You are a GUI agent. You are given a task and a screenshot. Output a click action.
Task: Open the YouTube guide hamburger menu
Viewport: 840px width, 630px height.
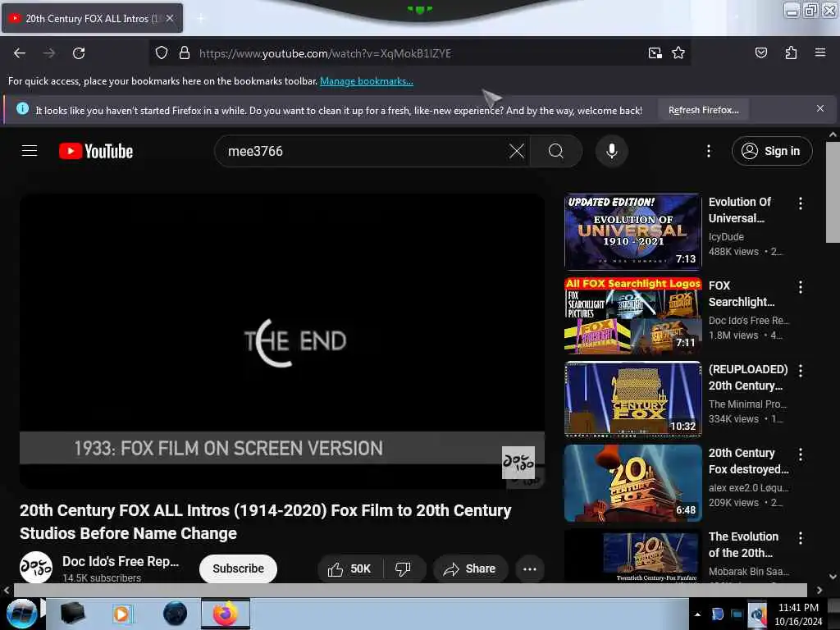coord(30,151)
